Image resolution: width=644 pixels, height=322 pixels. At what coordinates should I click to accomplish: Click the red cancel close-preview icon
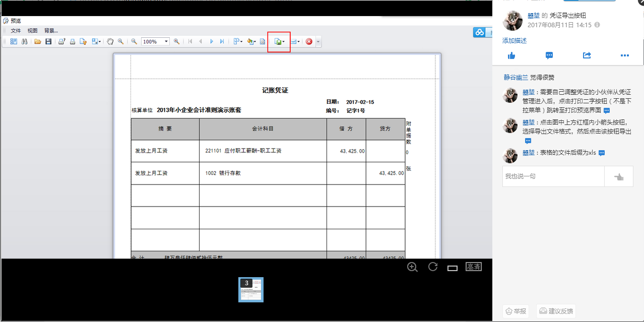click(309, 41)
